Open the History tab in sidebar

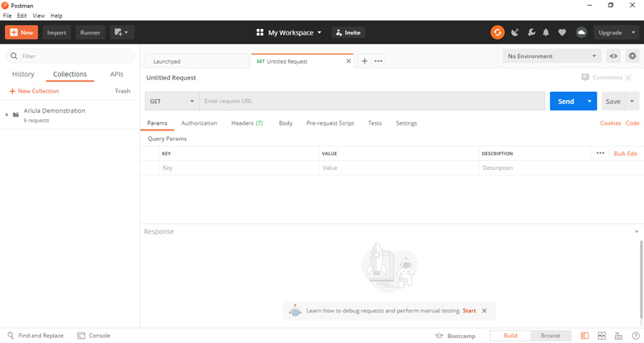[23, 74]
